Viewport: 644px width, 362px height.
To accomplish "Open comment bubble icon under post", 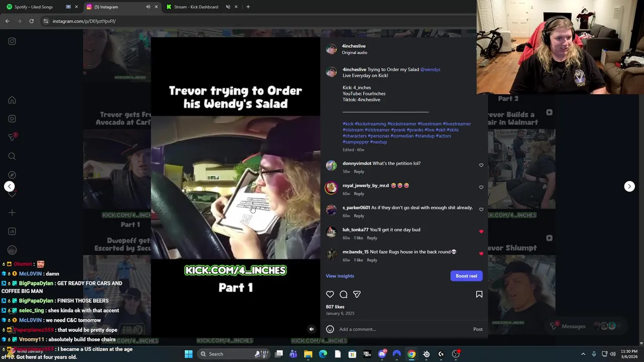I will coord(344,294).
